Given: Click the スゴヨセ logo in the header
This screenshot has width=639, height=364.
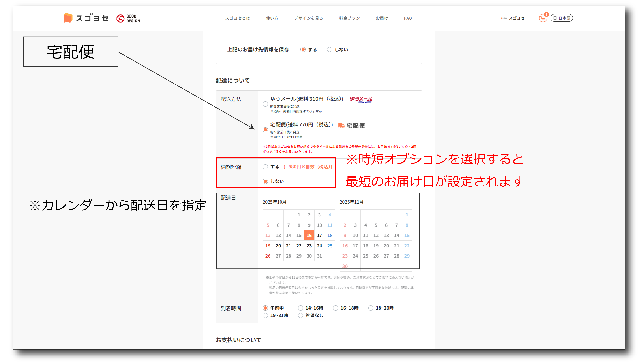Looking at the screenshot, I should pos(86,18).
